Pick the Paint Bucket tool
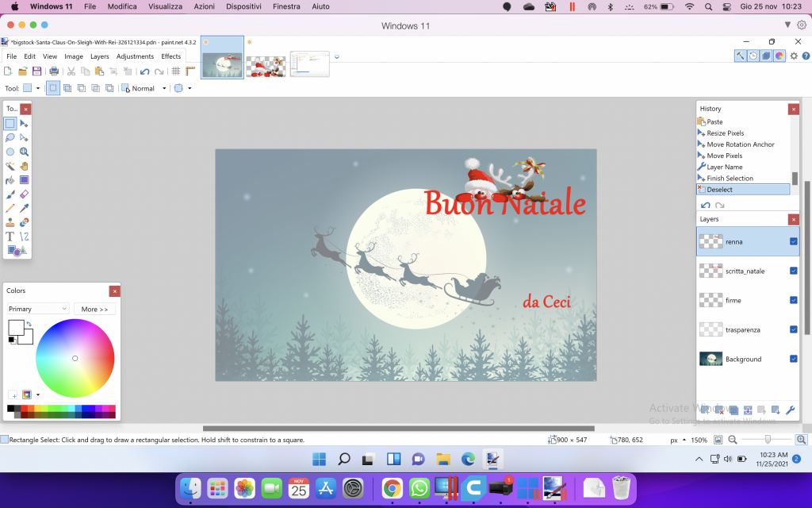 (x=10, y=180)
